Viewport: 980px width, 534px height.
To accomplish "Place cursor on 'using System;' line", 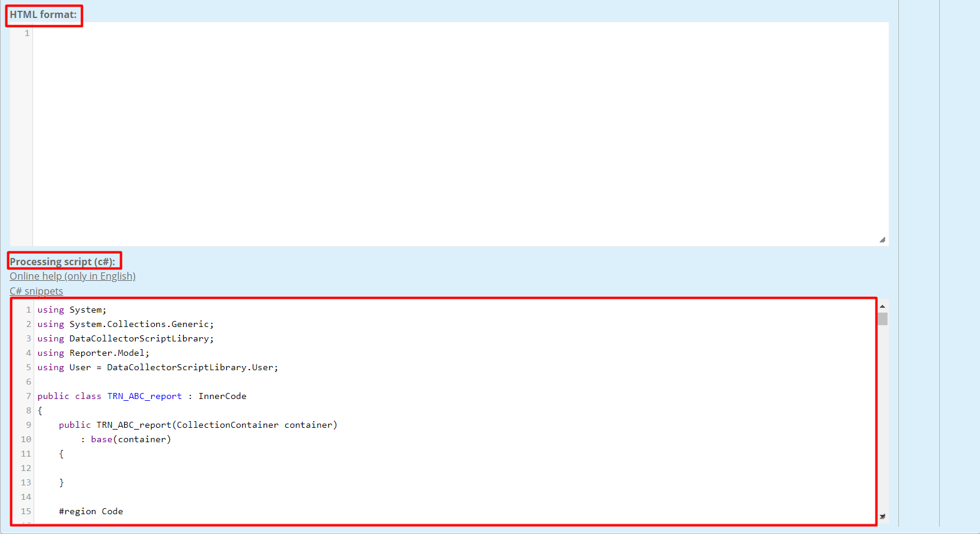I will tap(72, 310).
